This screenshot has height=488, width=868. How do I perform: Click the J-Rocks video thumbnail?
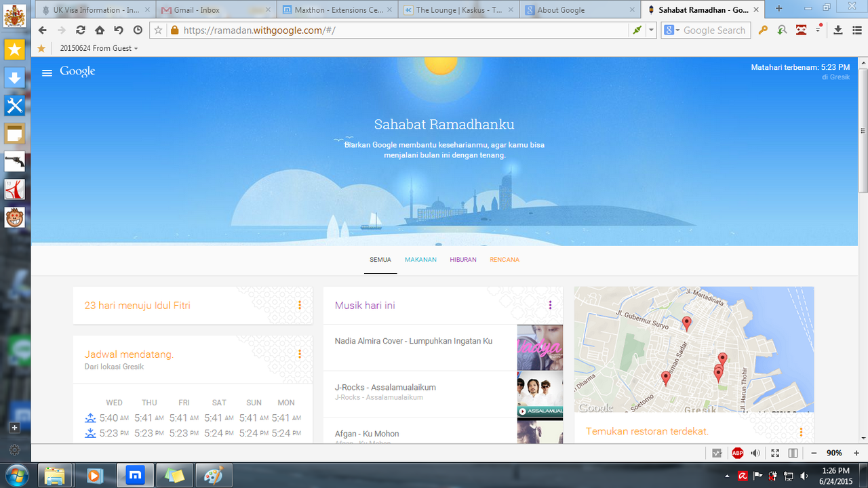(540, 394)
